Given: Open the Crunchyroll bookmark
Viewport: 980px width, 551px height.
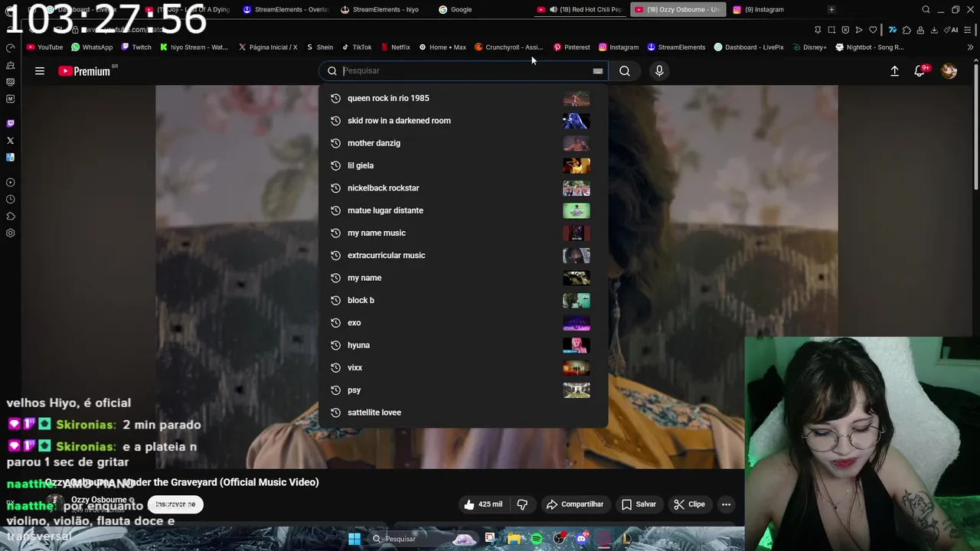Looking at the screenshot, I should click(x=508, y=47).
